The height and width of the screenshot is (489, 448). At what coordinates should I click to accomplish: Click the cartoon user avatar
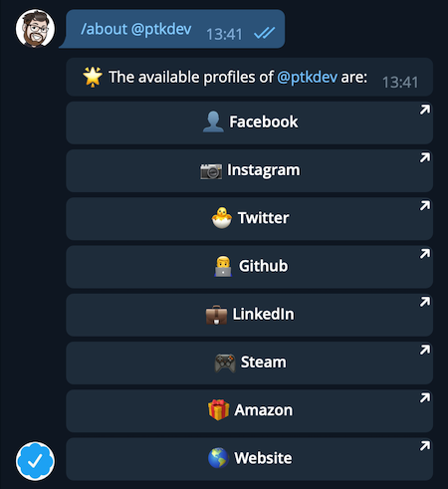click(x=35, y=29)
